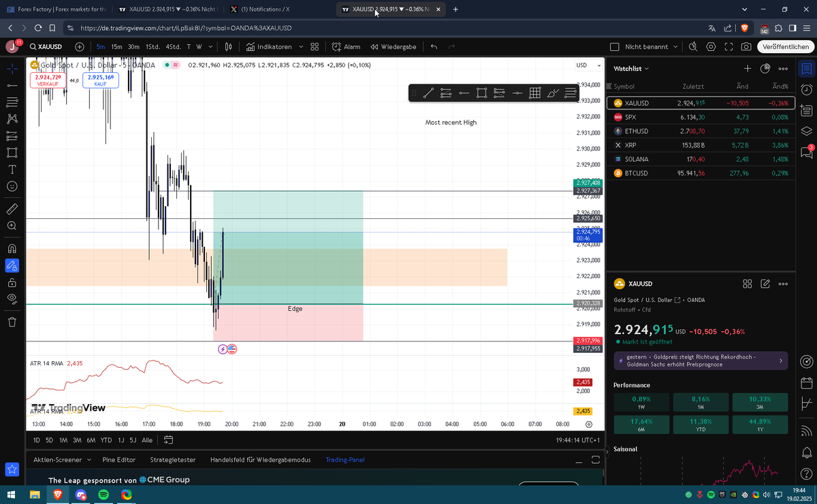This screenshot has height=504, width=817.
Task: Click the KAUF buy price button
Action: (x=101, y=80)
